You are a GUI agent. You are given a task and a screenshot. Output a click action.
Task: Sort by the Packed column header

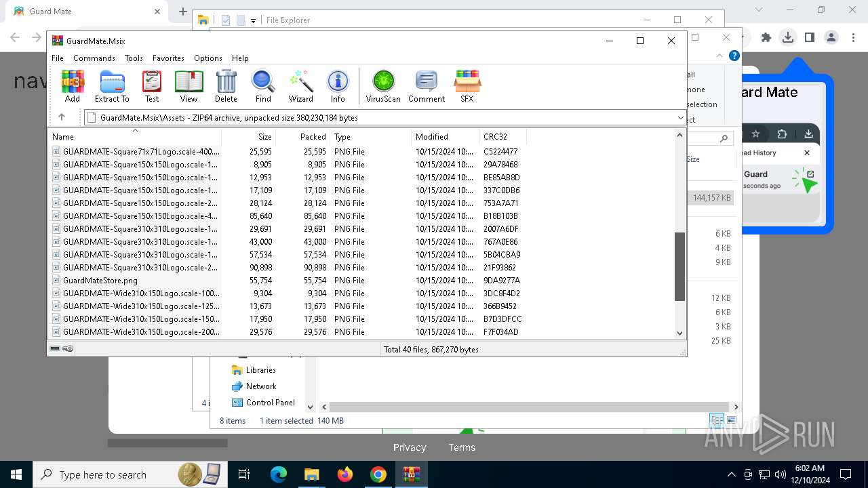(x=302, y=137)
